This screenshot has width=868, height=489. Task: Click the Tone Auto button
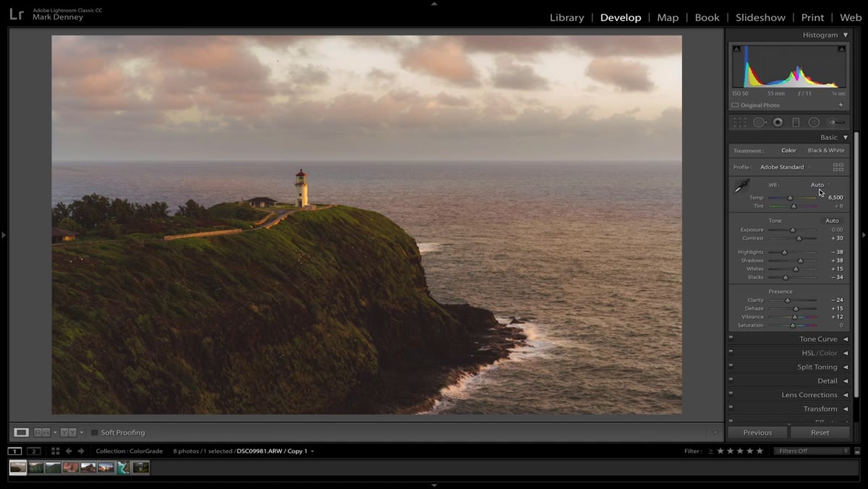[832, 221]
